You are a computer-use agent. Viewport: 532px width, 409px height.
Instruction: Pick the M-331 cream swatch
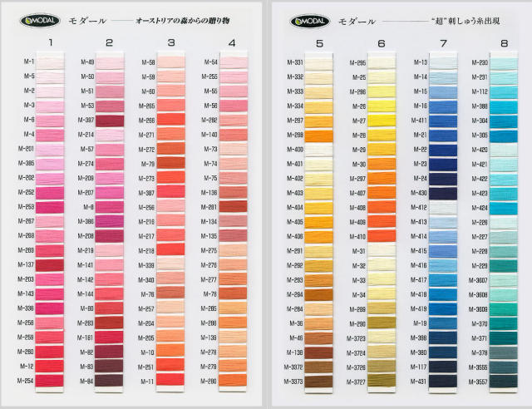[322, 62]
